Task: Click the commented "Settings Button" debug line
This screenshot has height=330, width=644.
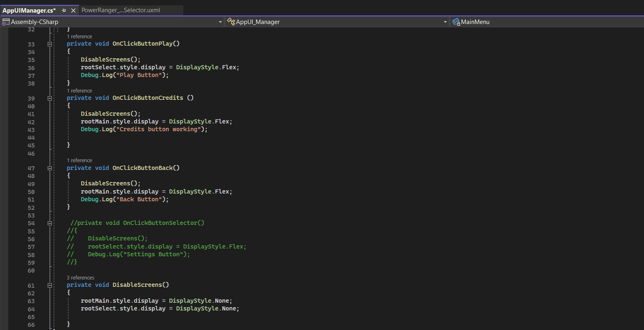Action: pyautogui.click(x=139, y=254)
